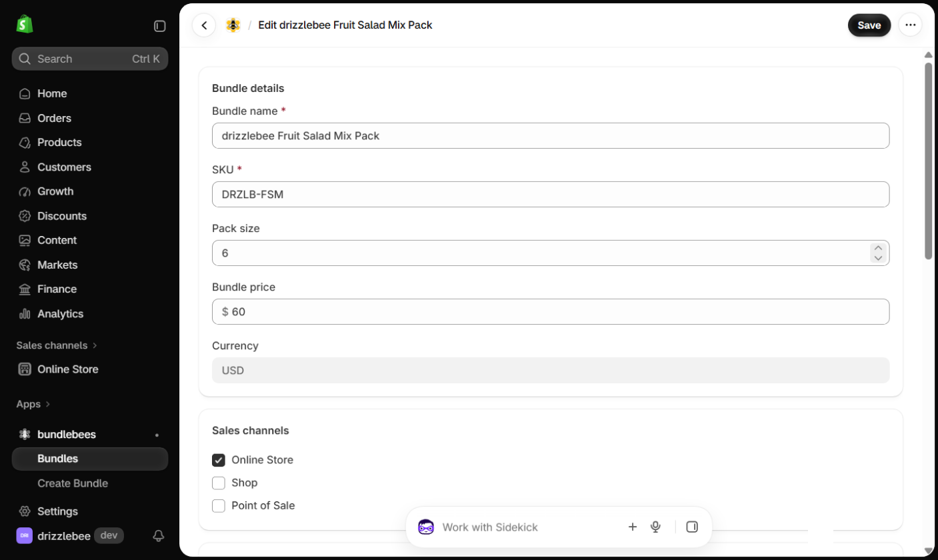Uncheck the Online Store checkbox
This screenshot has width=938, height=560.
click(x=219, y=460)
